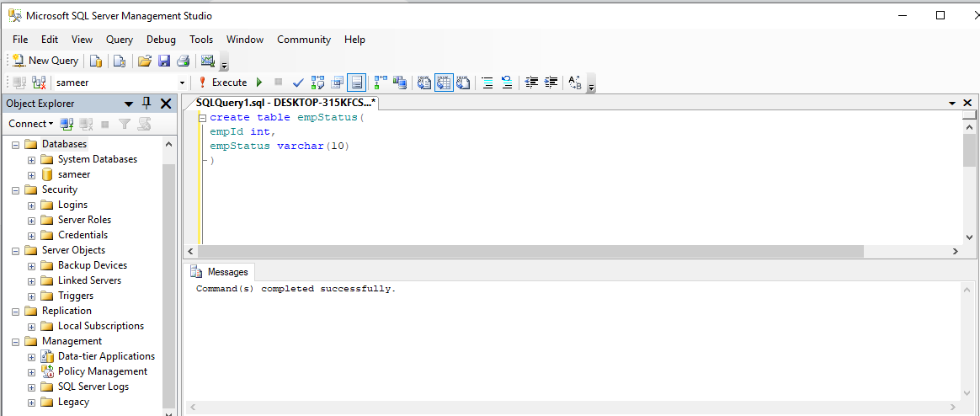This screenshot has height=416, width=980.
Task: Switch output to Results to File
Action: coord(463,82)
